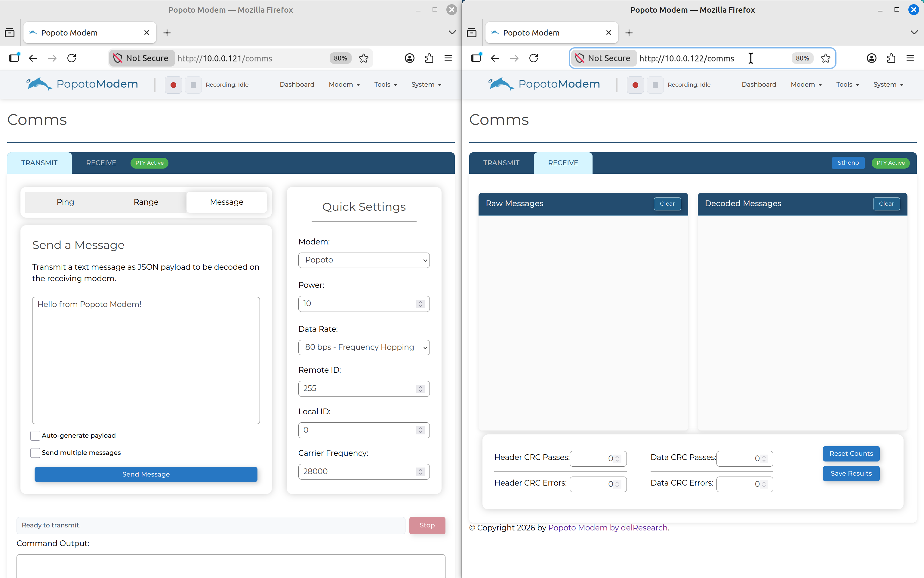Stop recording in the right Popoto window

pos(656,85)
